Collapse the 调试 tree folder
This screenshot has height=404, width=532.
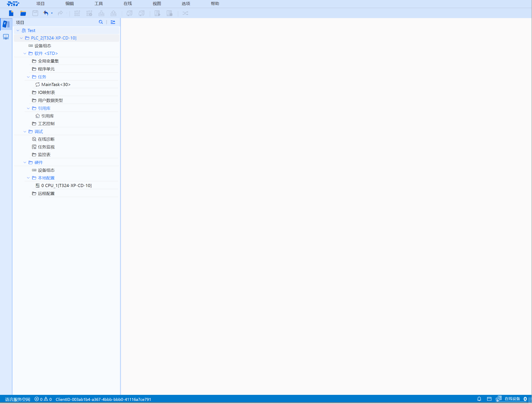[25, 132]
